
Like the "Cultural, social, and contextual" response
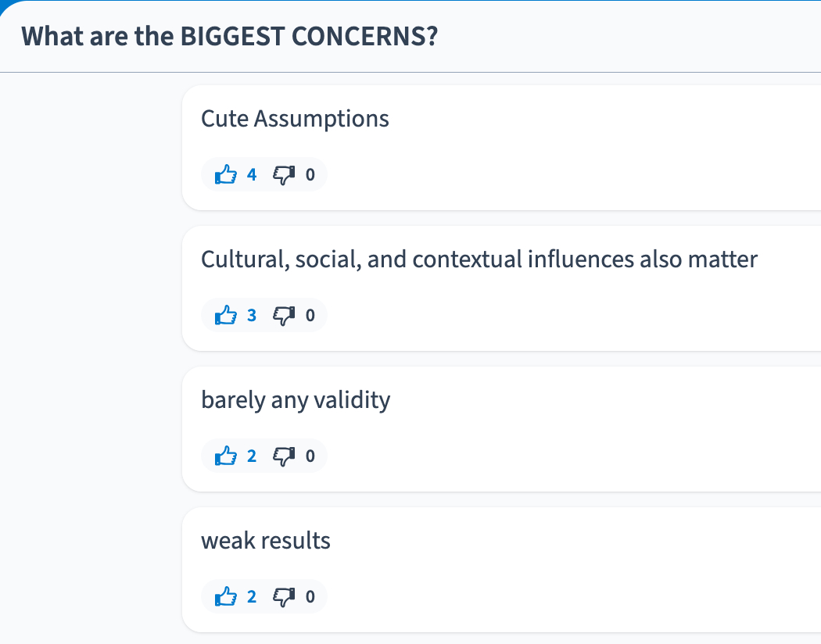(226, 315)
